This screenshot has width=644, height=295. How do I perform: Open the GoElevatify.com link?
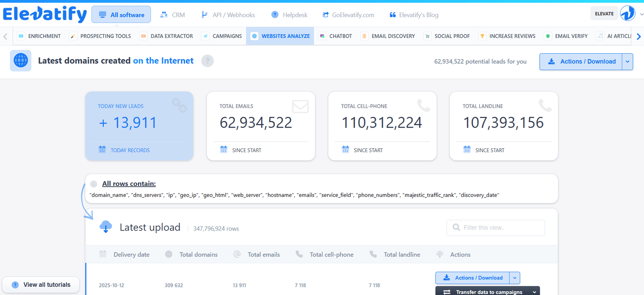click(x=348, y=15)
